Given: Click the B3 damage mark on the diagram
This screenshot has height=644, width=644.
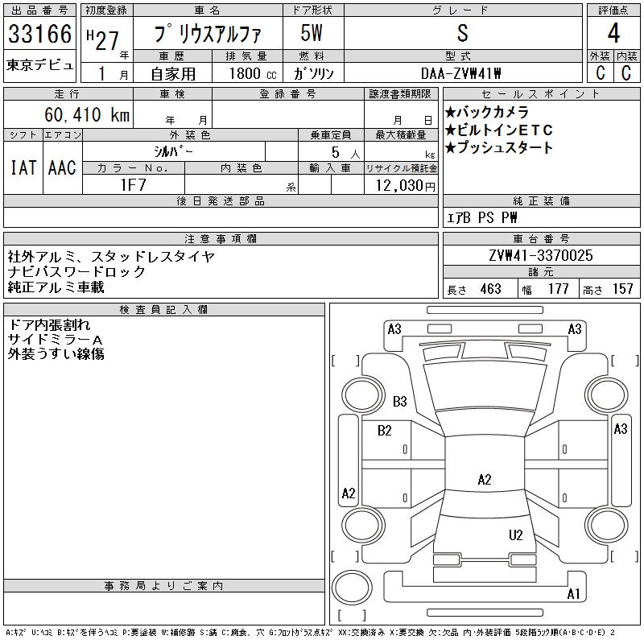Looking at the screenshot, I should pyautogui.click(x=400, y=401).
